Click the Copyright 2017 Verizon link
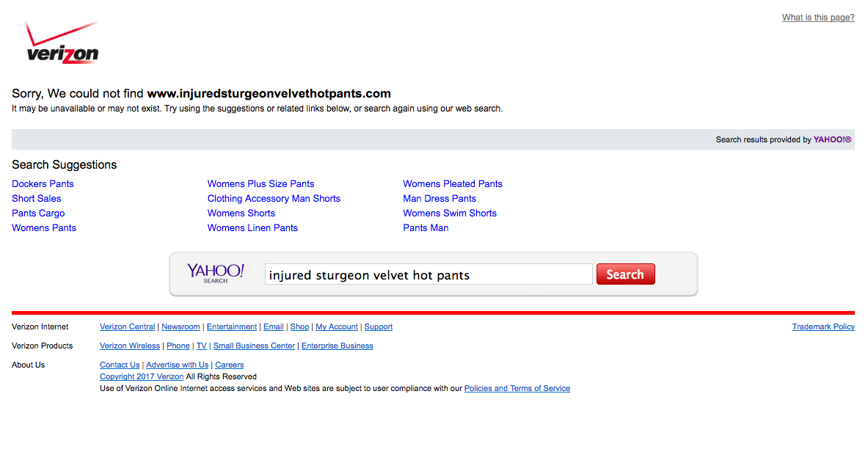 coord(142,377)
